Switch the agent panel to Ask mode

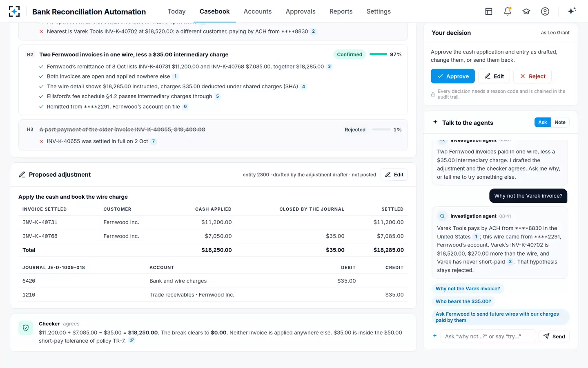click(x=542, y=122)
